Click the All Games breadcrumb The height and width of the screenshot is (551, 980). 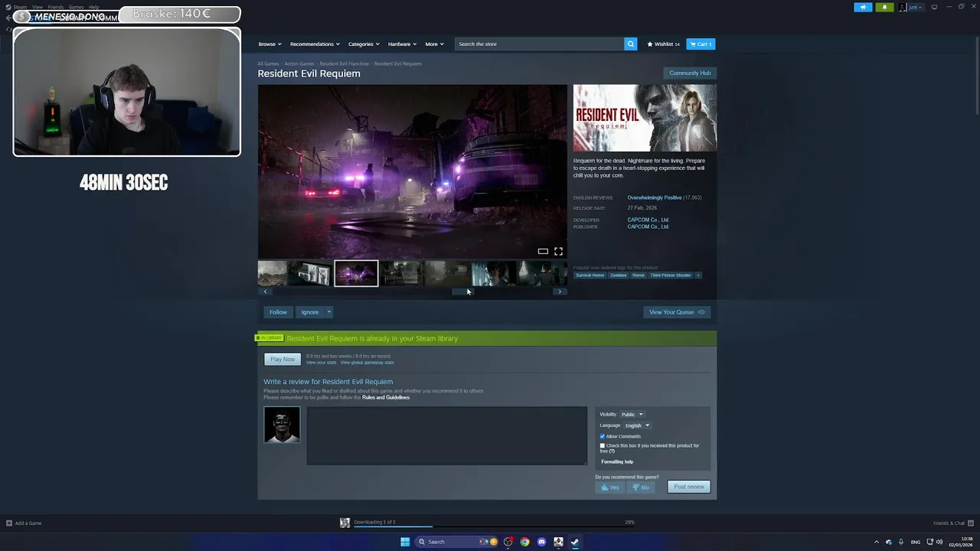point(268,64)
